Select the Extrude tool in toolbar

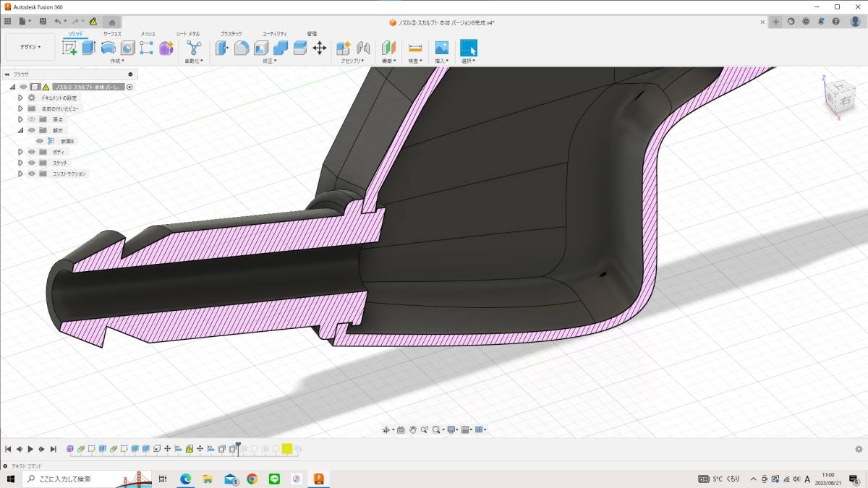(x=88, y=48)
